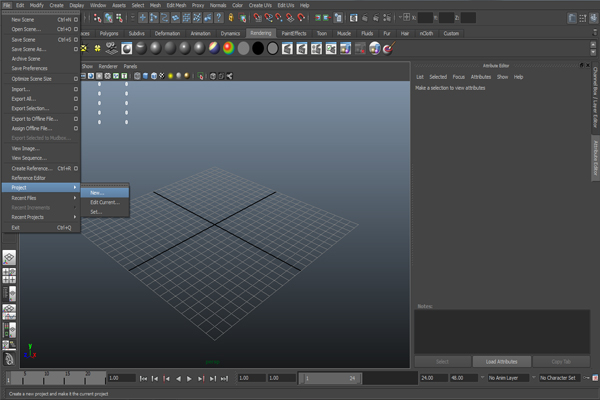The width and height of the screenshot is (600, 400).
Task: Open Export to Offline File option box
Action: point(76,119)
